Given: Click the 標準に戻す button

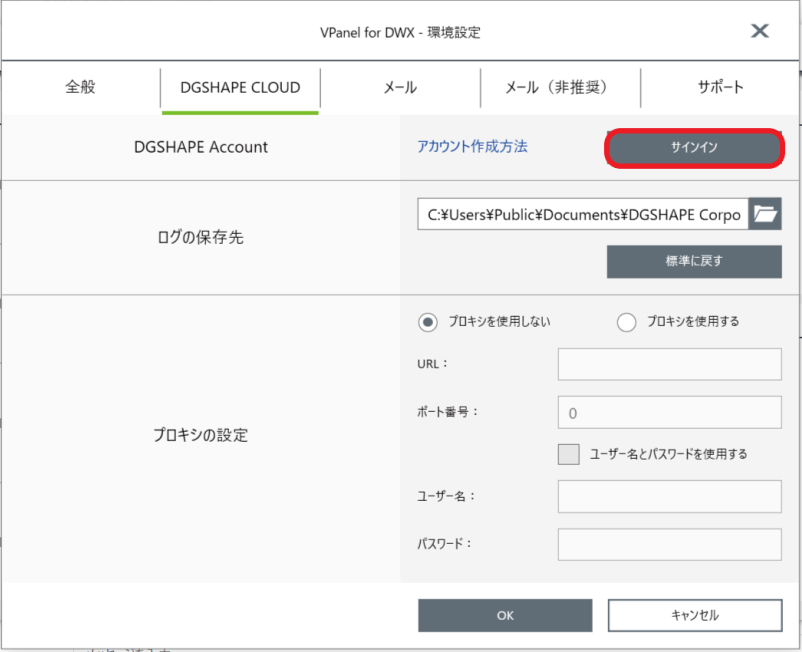Looking at the screenshot, I should tap(694, 261).
